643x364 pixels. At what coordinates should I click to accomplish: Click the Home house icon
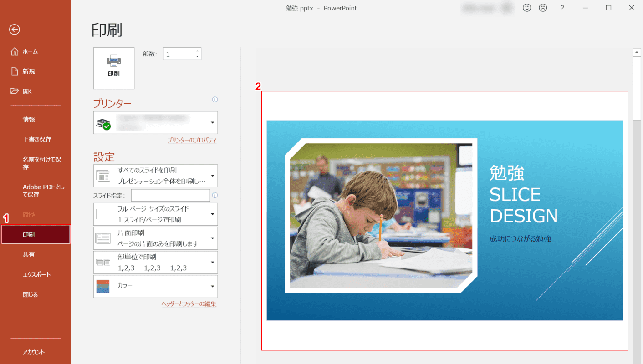(x=15, y=51)
